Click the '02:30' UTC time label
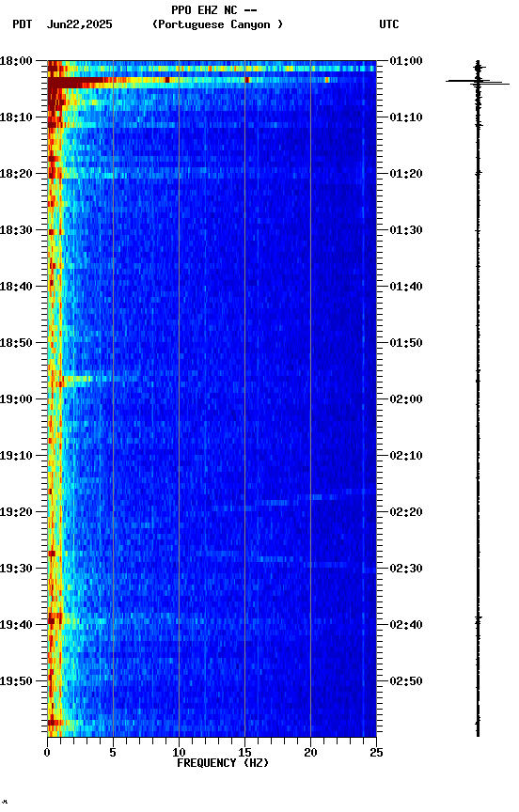 pyautogui.click(x=406, y=569)
